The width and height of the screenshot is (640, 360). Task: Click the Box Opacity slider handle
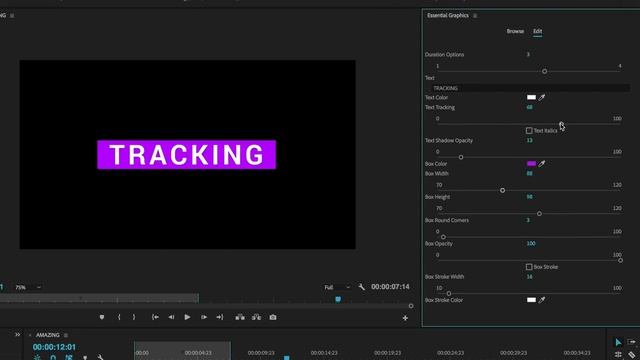[x=620, y=260]
